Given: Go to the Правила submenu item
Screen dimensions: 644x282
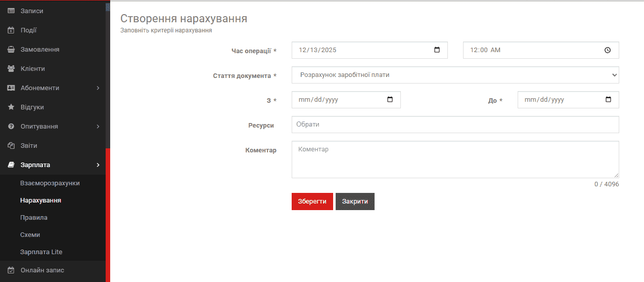Looking at the screenshot, I should (x=34, y=218).
